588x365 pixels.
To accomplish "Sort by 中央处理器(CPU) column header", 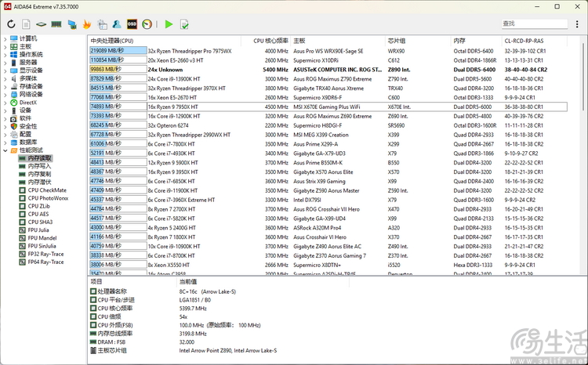I will click(x=111, y=41).
